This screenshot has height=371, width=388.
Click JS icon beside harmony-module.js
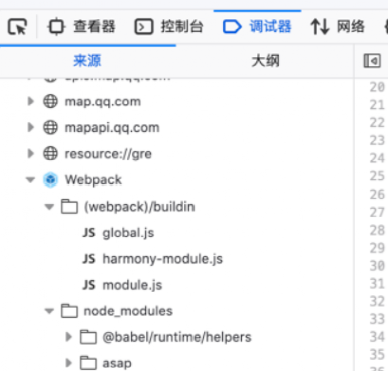coord(89,259)
